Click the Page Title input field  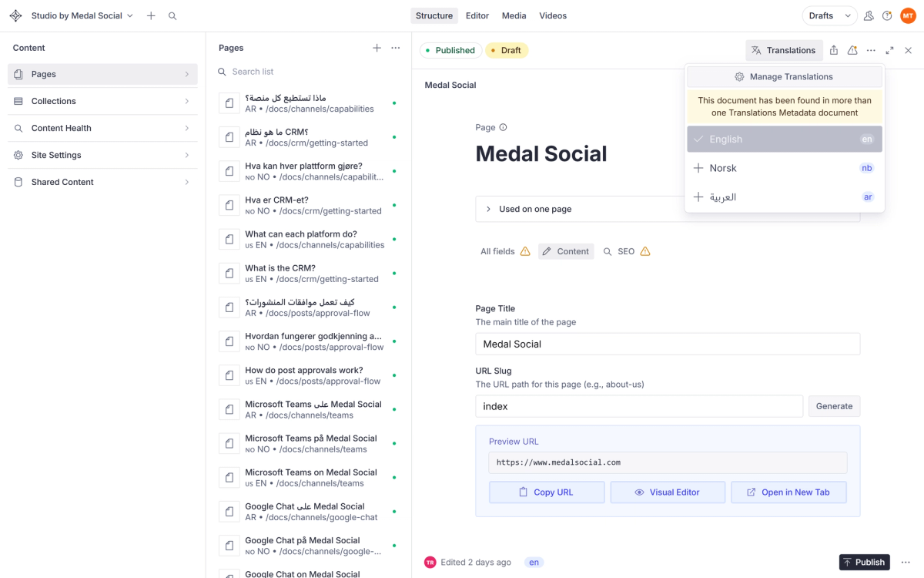point(668,344)
